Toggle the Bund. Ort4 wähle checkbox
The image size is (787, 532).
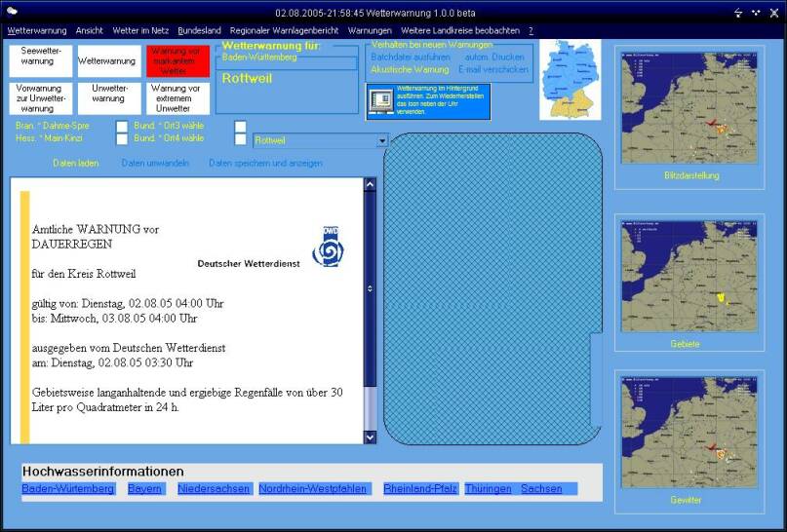(x=122, y=139)
